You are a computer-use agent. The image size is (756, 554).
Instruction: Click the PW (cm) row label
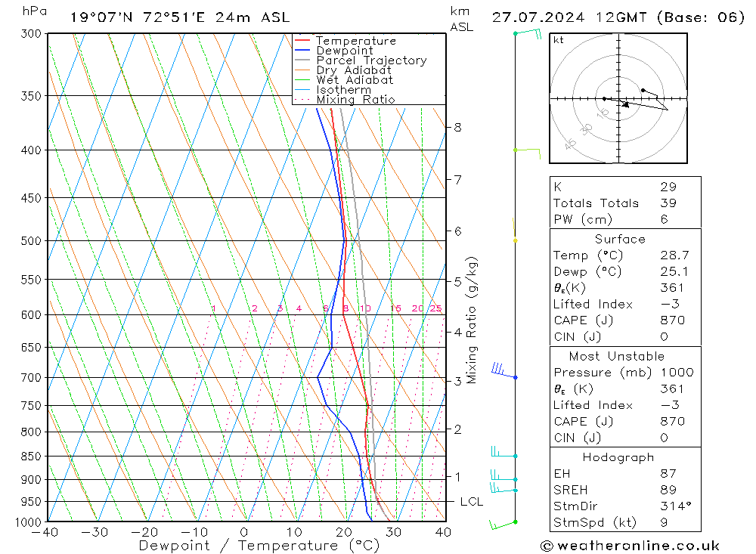coord(582,219)
